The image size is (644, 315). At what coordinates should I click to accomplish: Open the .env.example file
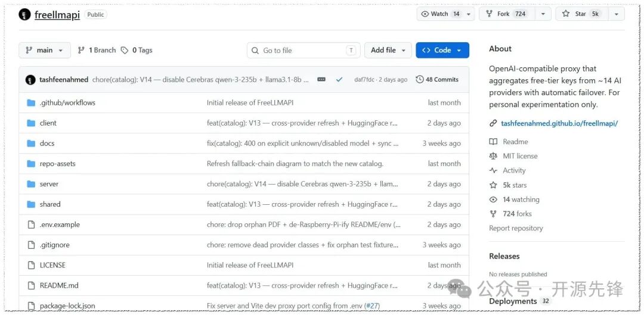click(x=60, y=224)
